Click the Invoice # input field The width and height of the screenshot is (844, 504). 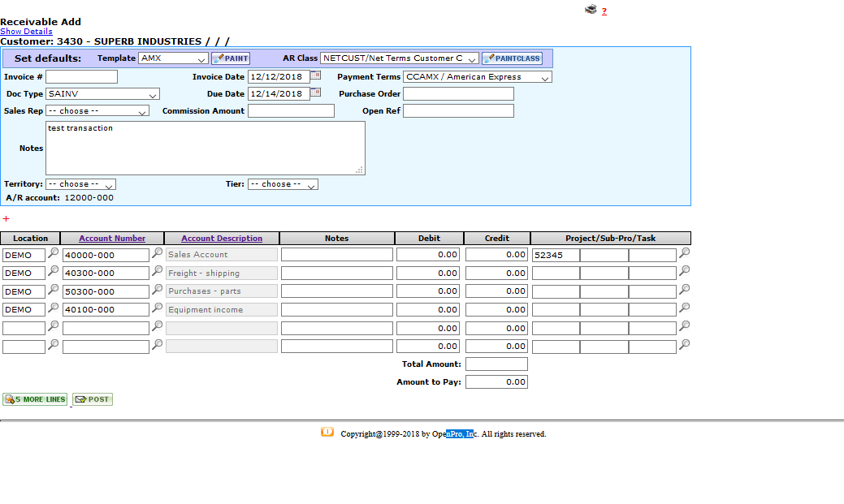tap(81, 77)
